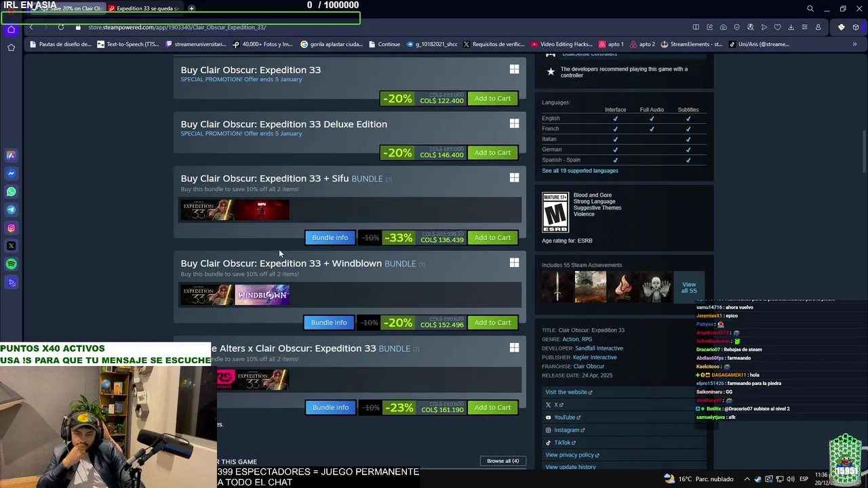The height and width of the screenshot is (488, 868).
Task: Click the Windblown bundle thumbnail
Action: coord(262,295)
